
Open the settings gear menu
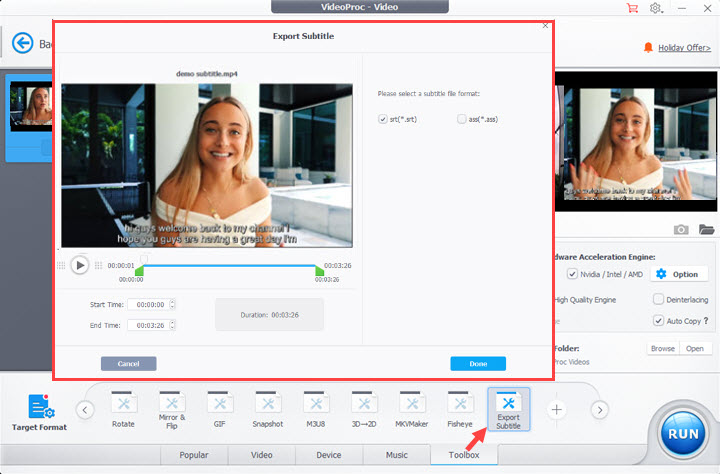656,8
